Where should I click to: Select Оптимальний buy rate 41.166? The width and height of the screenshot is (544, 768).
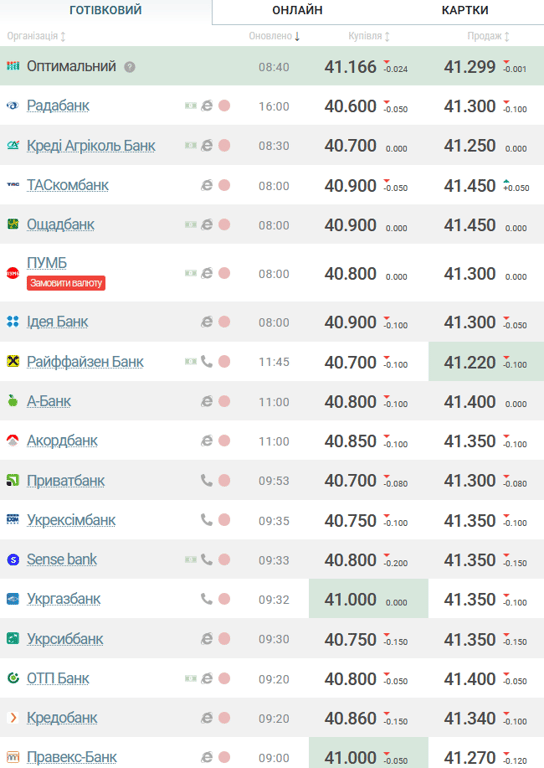click(350, 67)
